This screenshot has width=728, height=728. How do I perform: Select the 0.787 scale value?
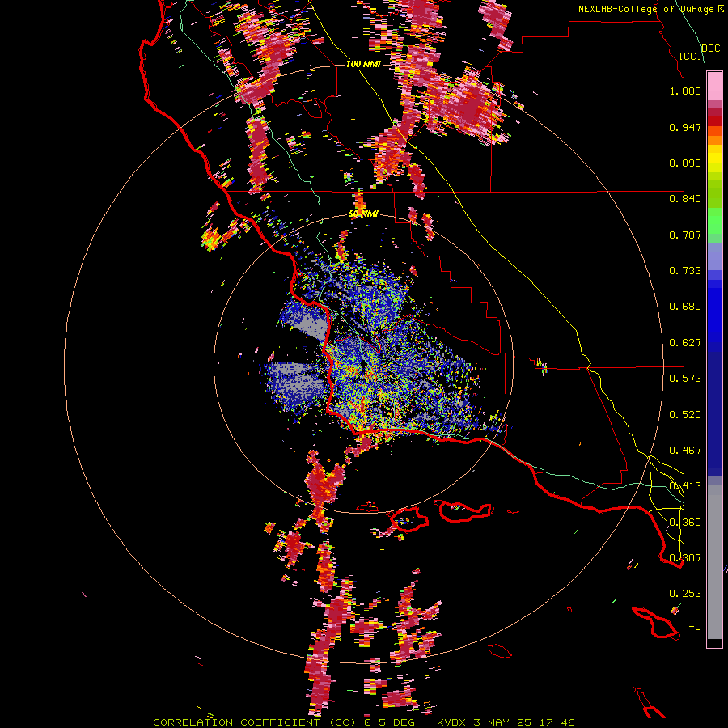[685, 235]
